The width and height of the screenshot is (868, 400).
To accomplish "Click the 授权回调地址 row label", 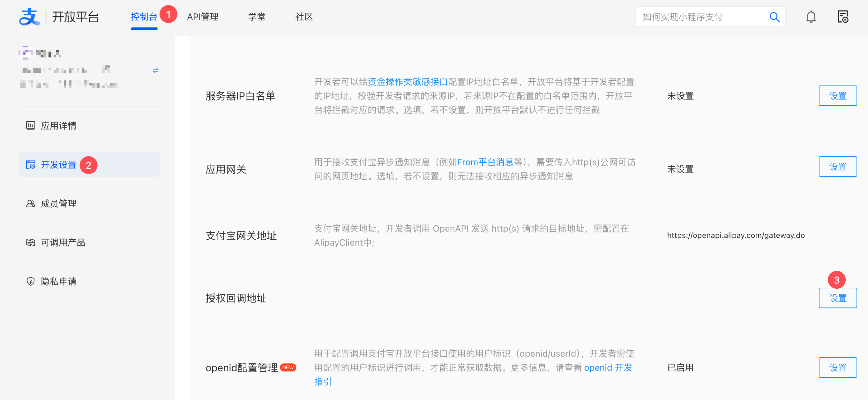I will [x=236, y=298].
